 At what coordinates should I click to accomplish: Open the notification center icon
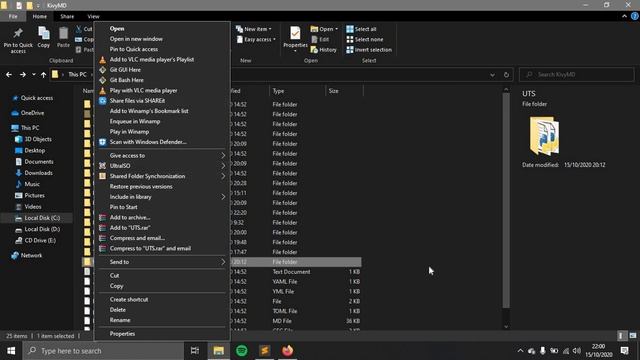624,351
